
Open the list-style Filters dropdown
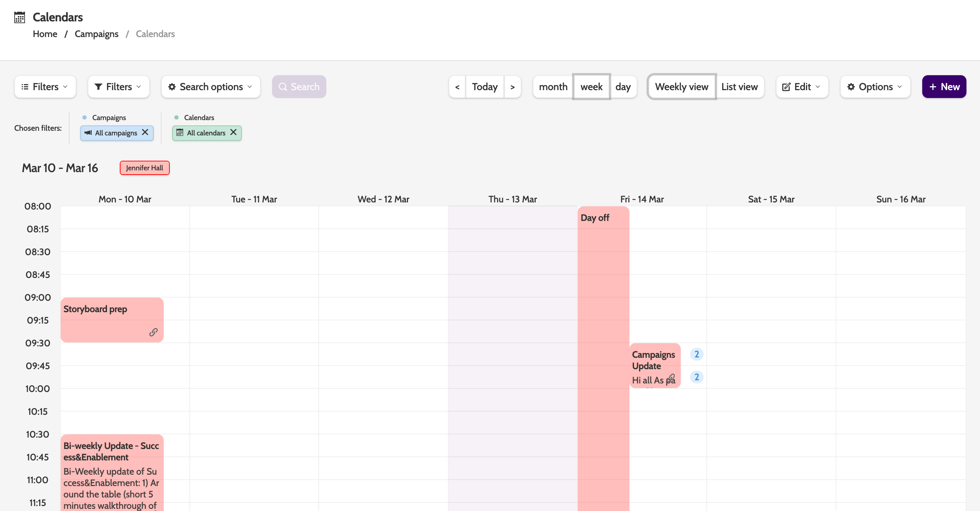tap(45, 87)
